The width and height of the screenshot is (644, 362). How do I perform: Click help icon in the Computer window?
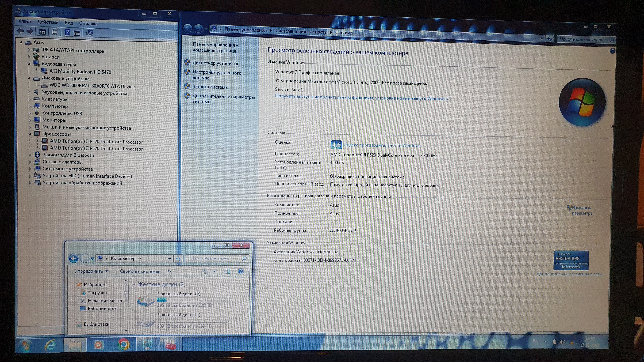(x=241, y=271)
